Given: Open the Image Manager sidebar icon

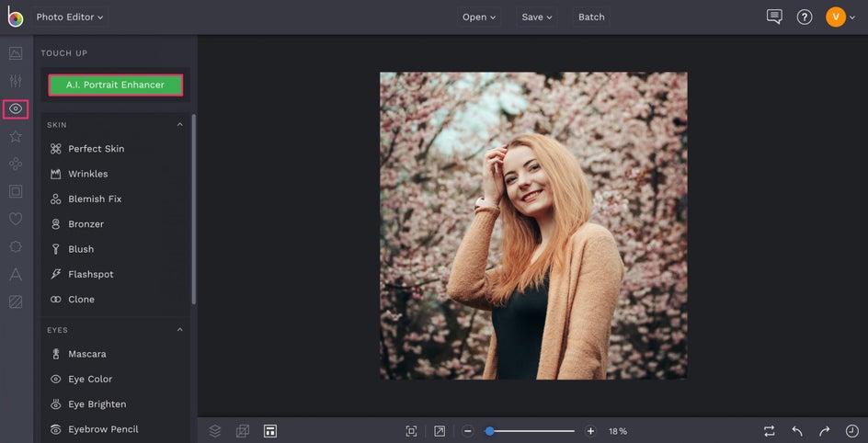Looking at the screenshot, I should click(x=16, y=53).
